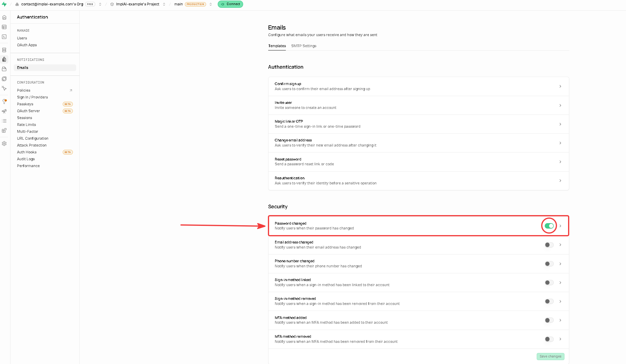
Task: Select the Authentication lock icon in sidebar
Action: tap(4, 59)
